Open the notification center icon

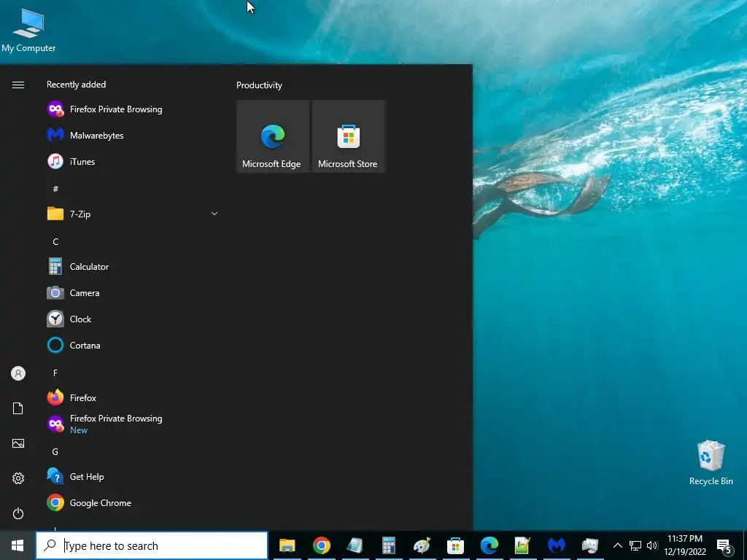click(724, 546)
